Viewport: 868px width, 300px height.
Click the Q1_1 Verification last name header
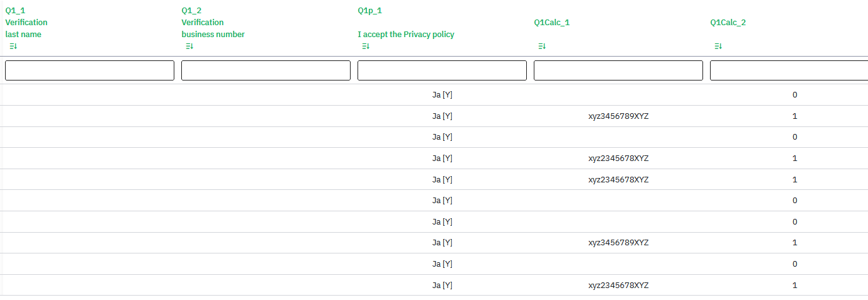click(x=26, y=23)
